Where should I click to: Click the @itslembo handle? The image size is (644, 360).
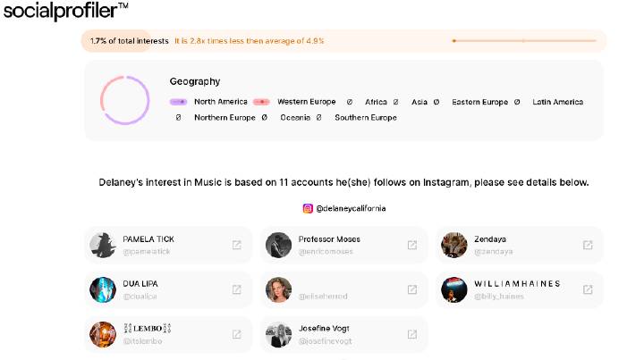(x=142, y=340)
